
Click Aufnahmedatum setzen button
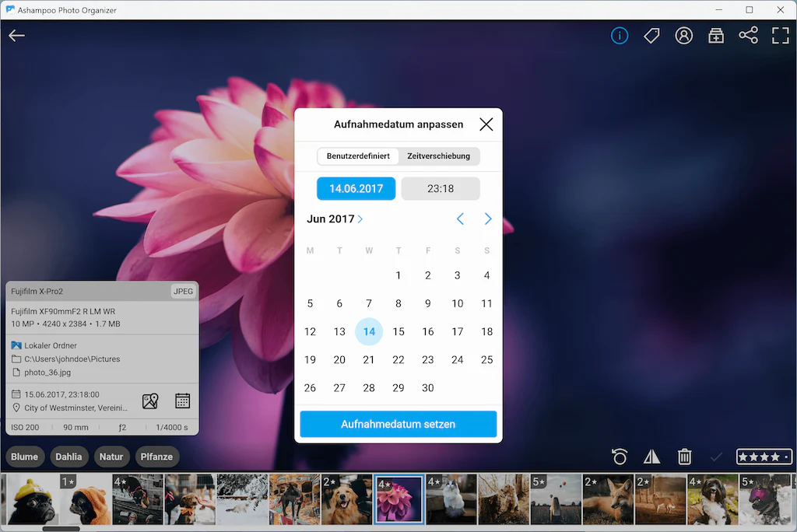tap(398, 424)
